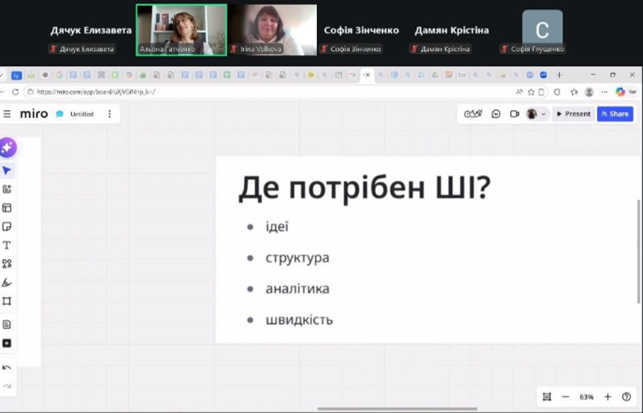Toggle the fit-to-screen frames view button
643x413 pixels.
click(546, 397)
